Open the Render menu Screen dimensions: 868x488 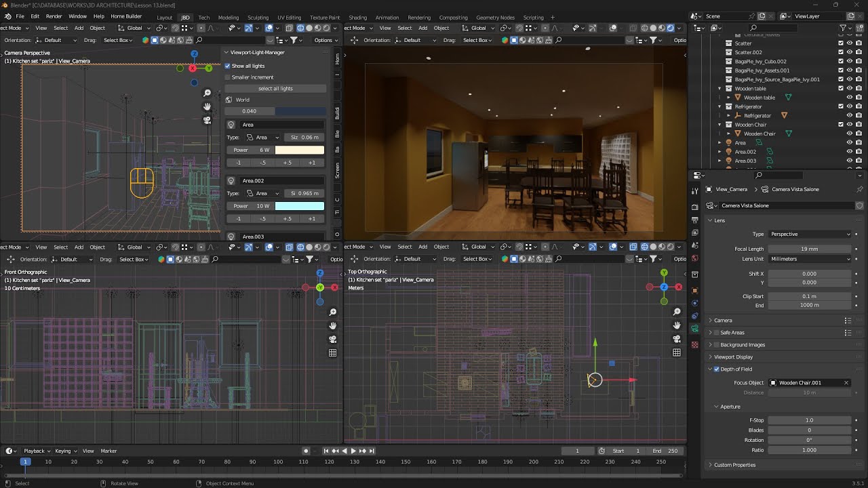point(54,16)
